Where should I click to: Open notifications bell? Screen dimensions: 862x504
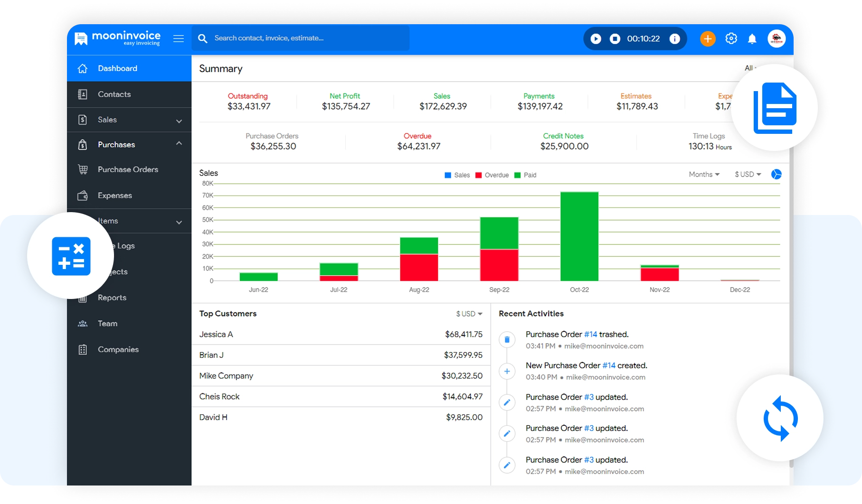tap(752, 39)
